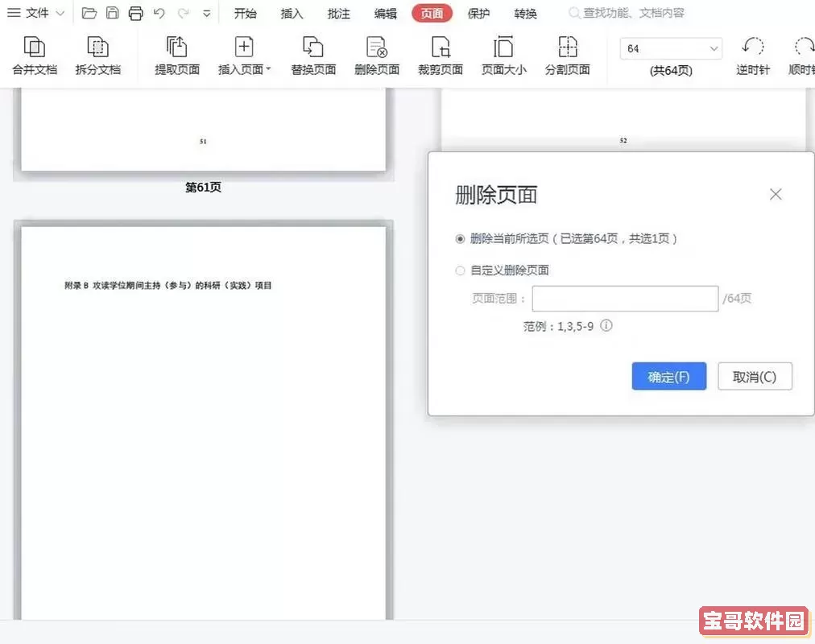Select the 删除当前所选页 radio button
Viewport: 815px width, 644px height.
459,238
